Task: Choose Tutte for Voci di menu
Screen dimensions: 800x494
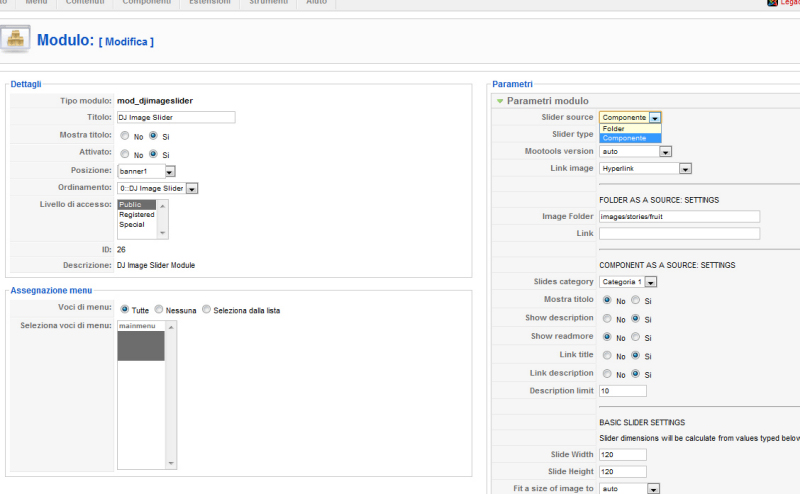Action: coord(124,309)
